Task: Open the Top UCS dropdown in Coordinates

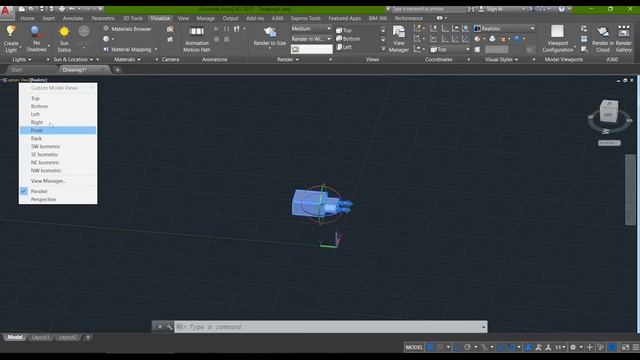Action: pos(450,49)
